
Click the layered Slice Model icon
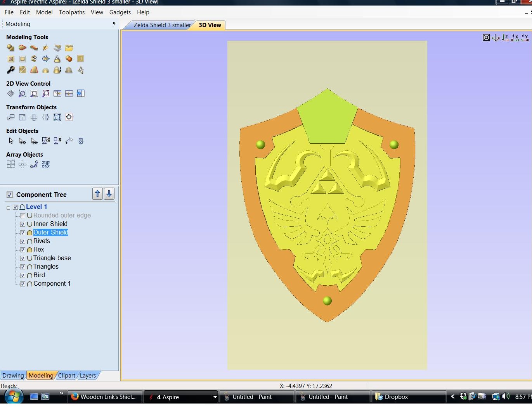[69, 70]
